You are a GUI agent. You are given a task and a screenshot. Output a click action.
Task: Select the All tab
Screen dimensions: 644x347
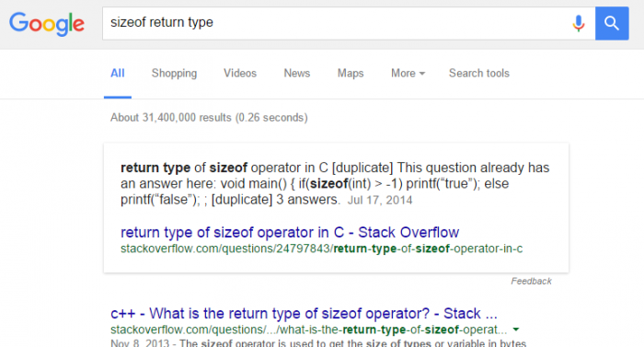[x=118, y=74]
